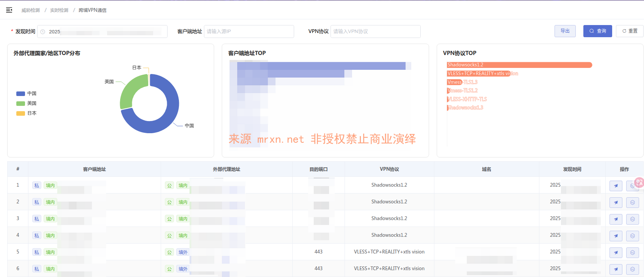Click the Shadowsocks1.3 label in VPN协议TOP
This screenshot has width=644, height=277.
pos(465,108)
